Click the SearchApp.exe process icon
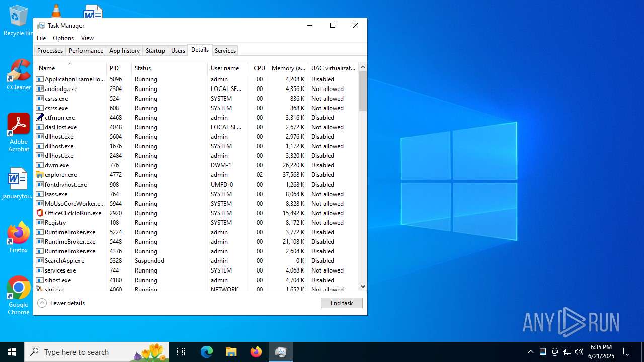 (40, 261)
